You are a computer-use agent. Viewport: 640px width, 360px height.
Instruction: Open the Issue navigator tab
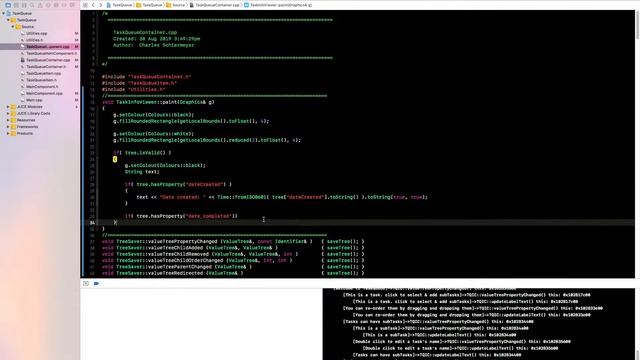40,5
